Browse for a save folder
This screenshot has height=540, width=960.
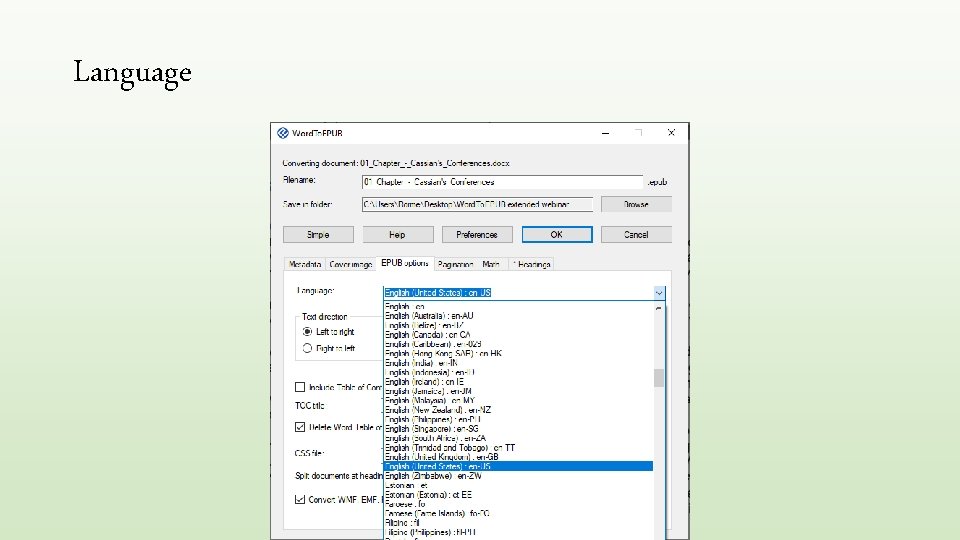(636, 204)
